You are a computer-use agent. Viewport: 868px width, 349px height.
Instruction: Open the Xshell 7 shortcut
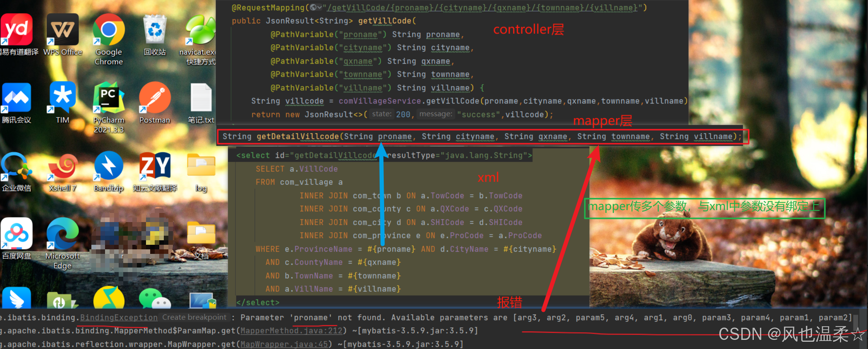pyautogui.click(x=63, y=166)
